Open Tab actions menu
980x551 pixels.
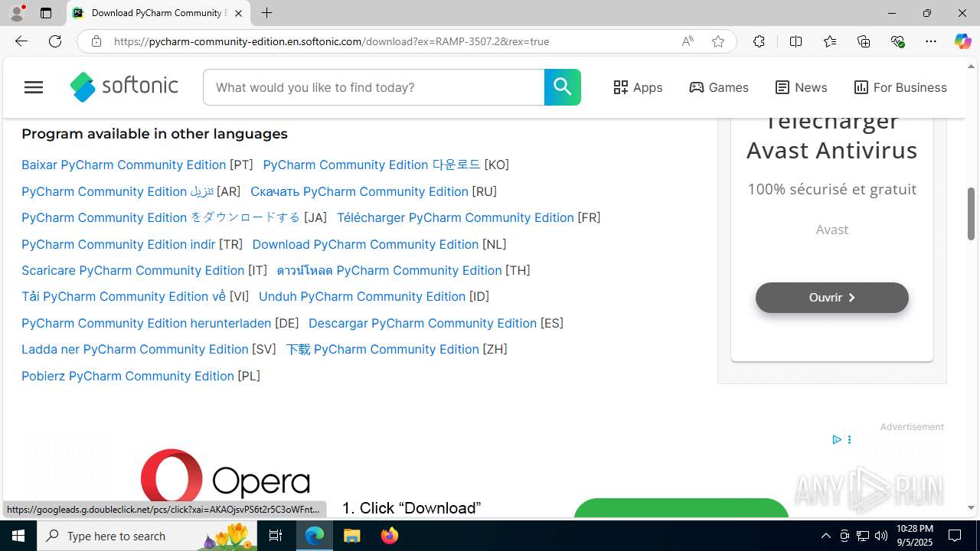(46, 13)
